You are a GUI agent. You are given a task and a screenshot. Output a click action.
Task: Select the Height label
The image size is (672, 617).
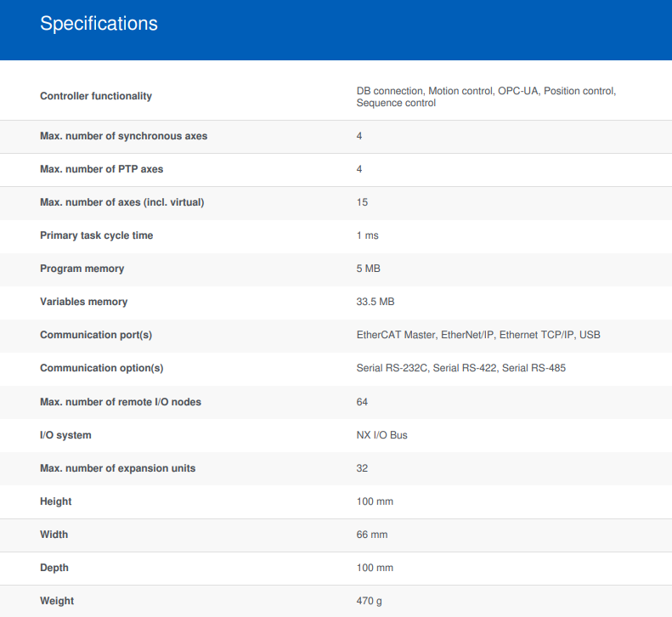pyautogui.click(x=56, y=501)
